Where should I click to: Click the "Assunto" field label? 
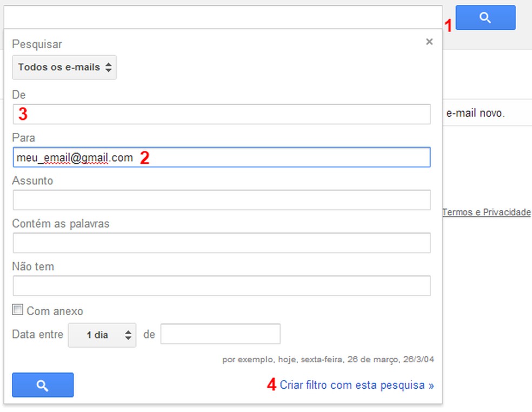click(x=32, y=181)
